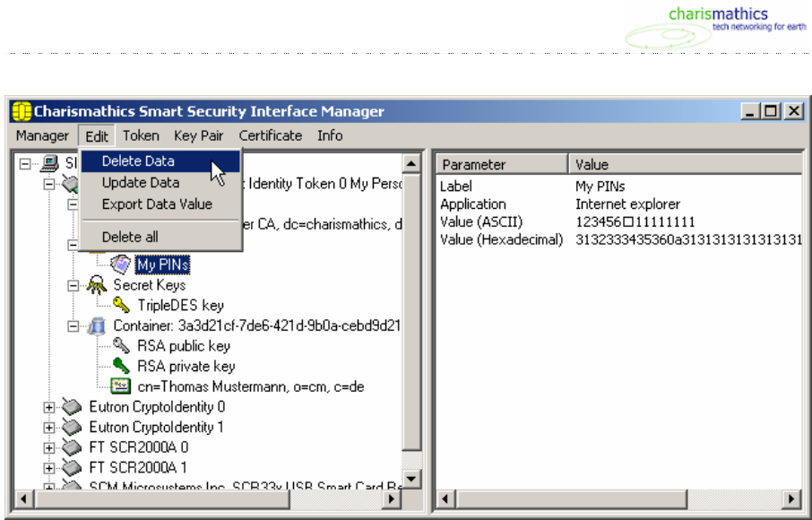Click the FT SCR2000A 0 reader icon
812x520 pixels.
73,447
